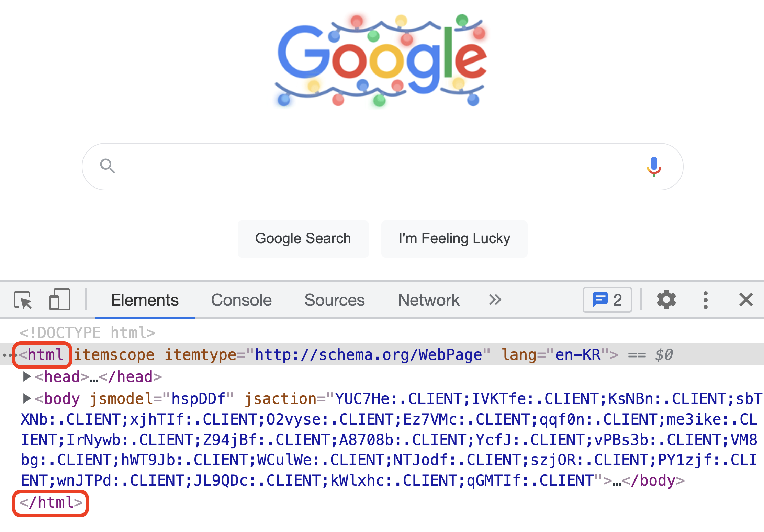Screen dimensions: 764x532
Task: Close the DevTools panel
Action: 746,300
